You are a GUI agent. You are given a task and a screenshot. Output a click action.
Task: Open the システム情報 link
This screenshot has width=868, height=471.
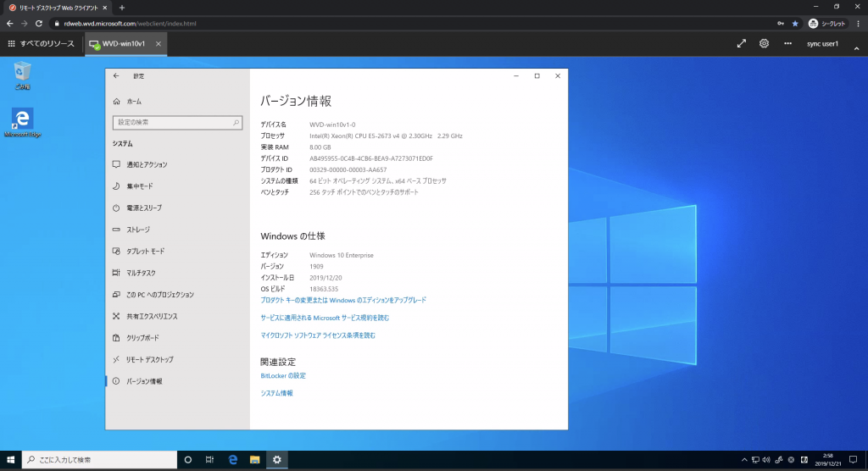(x=276, y=393)
